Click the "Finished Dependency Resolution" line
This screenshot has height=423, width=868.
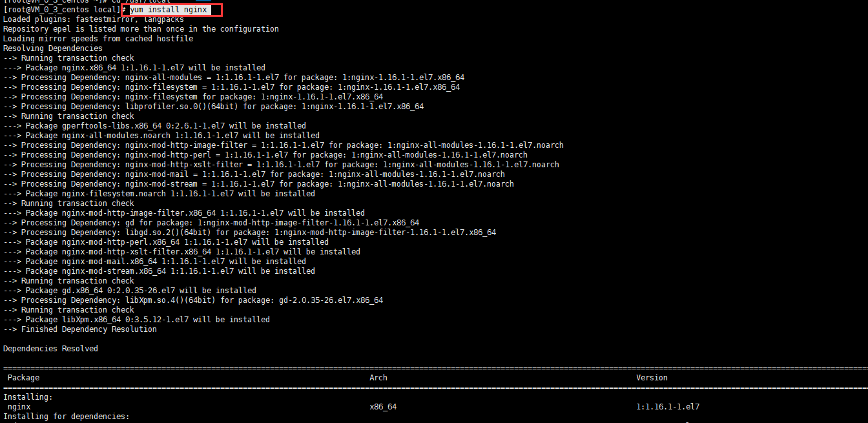click(x=79, y=329)
